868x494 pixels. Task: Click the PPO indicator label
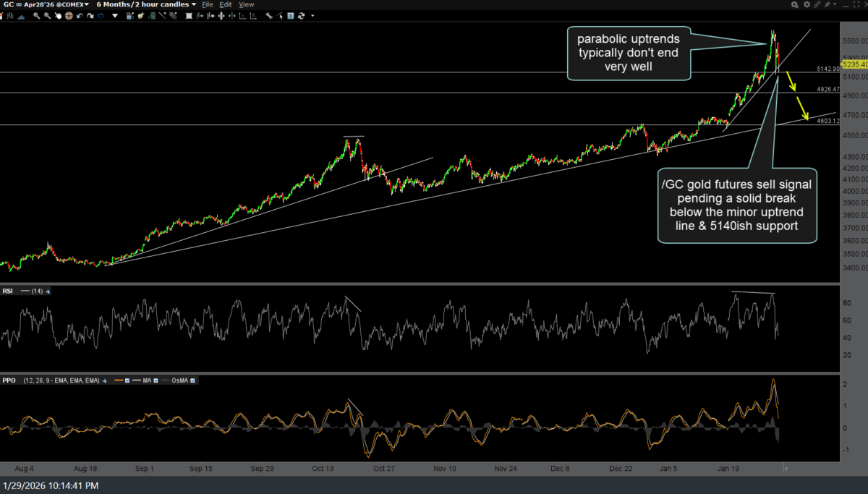tap(9, 380)
